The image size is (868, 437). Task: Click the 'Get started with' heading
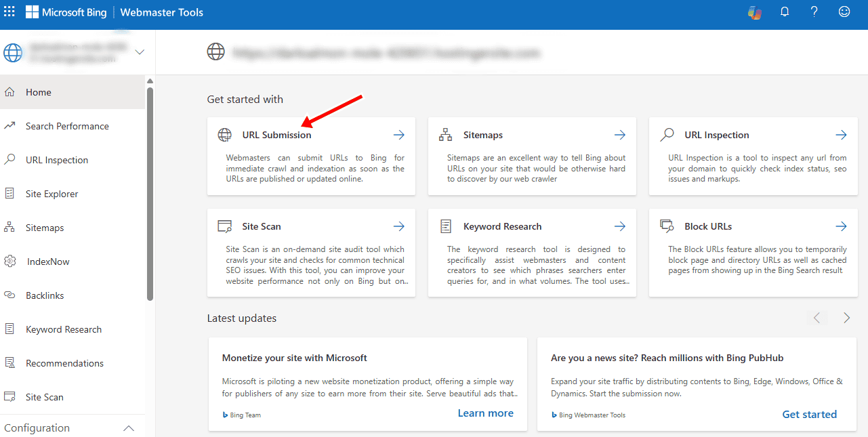(x=245, y=99)
